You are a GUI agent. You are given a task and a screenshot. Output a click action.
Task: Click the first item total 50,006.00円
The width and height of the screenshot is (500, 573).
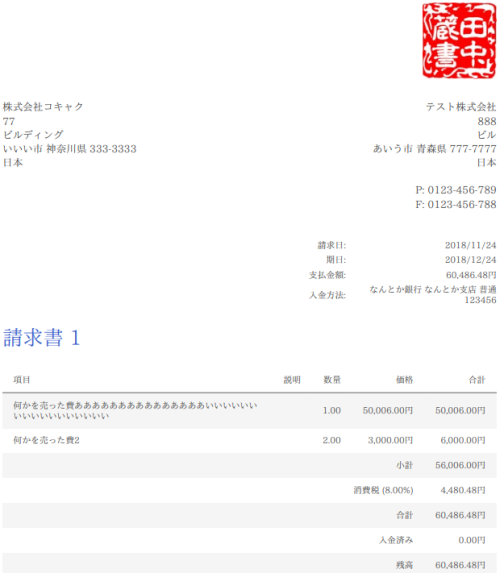click(x=460, y=411)
